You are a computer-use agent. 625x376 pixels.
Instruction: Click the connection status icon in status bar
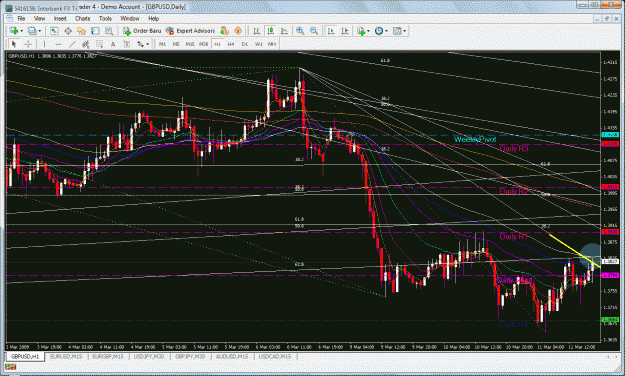click(x=11, y=367)
